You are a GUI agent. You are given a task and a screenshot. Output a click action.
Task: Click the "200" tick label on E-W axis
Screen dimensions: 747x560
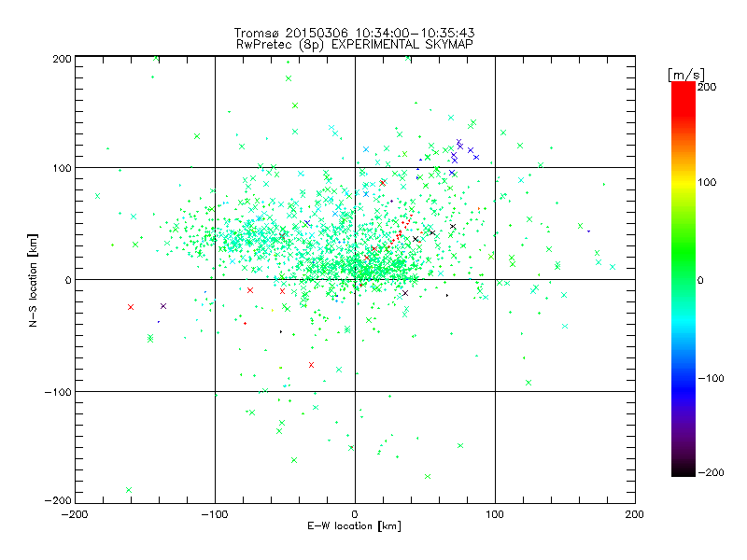click(x=635, y=514)
